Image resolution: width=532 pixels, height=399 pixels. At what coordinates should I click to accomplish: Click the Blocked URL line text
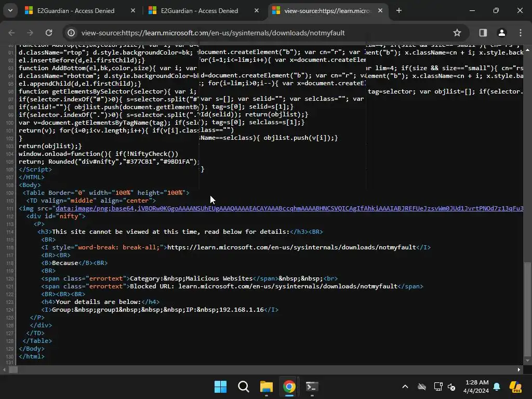[x=232, y=286]
